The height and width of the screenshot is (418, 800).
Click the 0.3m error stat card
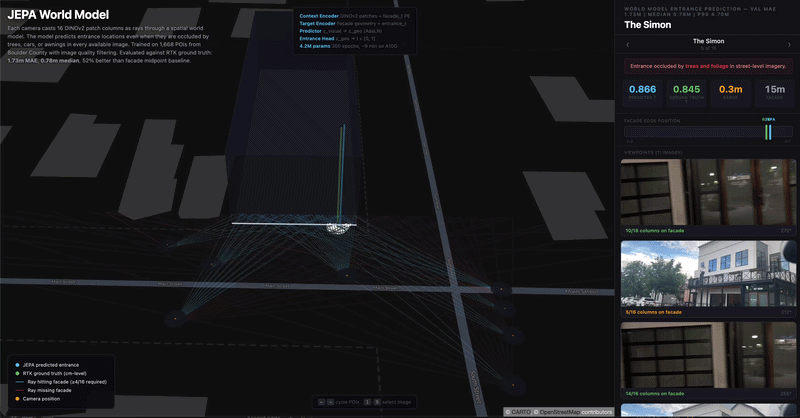730,93
